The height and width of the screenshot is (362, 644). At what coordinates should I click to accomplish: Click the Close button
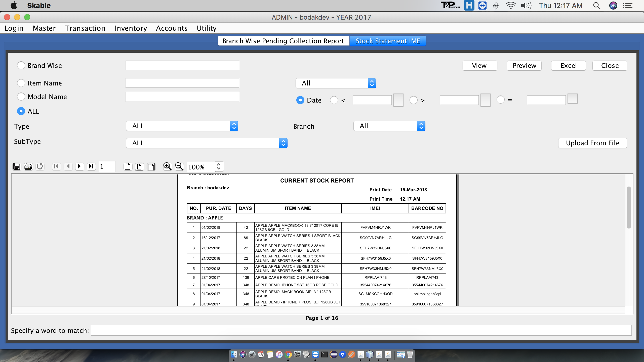[x=610, y=66]
